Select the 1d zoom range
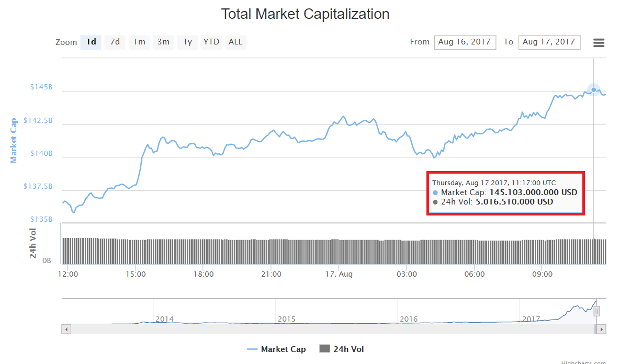The height and width of the screenshot is (364, 620). 91,42
